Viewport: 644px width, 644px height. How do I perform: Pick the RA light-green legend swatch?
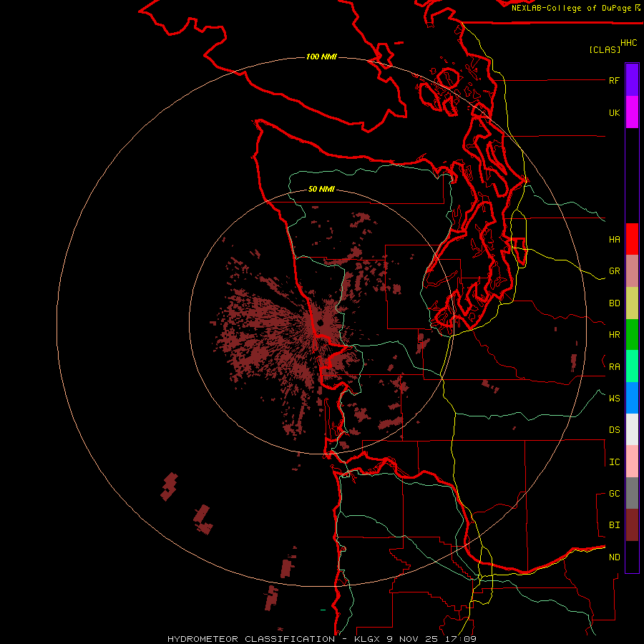point(632,366)
